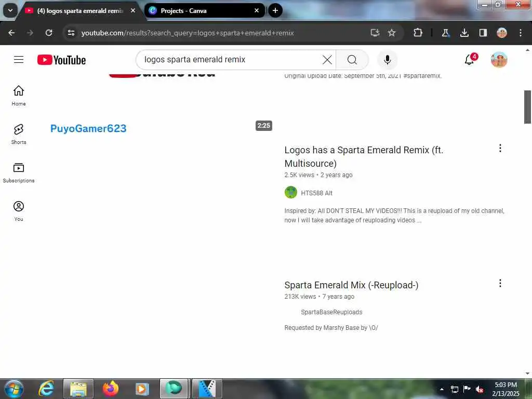The height and width of the screenshot is (399, 532).
Task: Open the YouTube hamburger guide menu
Action: point(19,60)
